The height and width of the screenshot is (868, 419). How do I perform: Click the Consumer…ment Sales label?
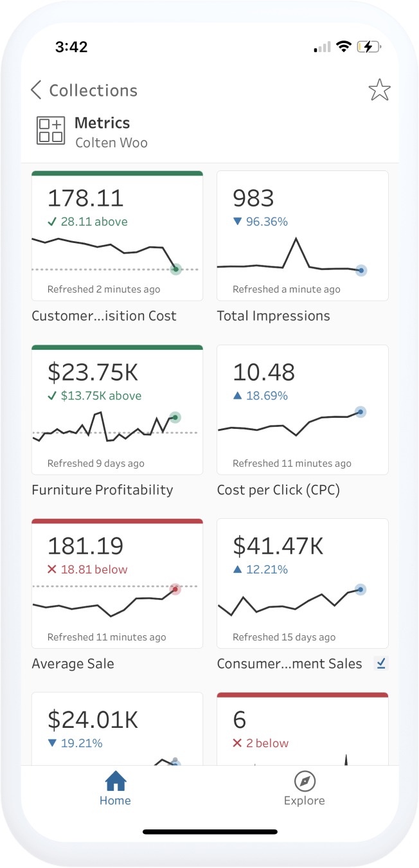coord(290,664)
